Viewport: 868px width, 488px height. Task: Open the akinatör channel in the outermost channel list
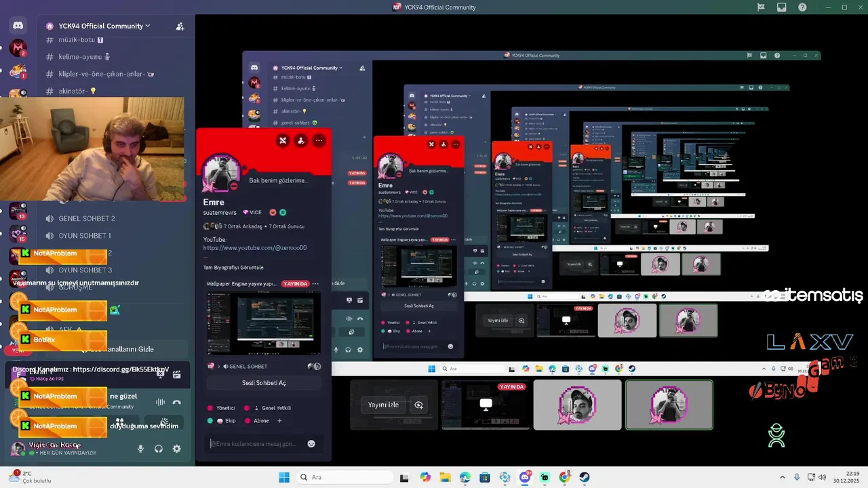tap(71, 91)
